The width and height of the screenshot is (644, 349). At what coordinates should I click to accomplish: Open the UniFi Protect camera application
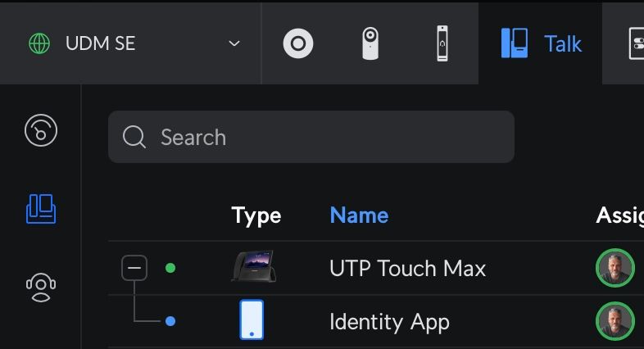[x=370, y=43]
